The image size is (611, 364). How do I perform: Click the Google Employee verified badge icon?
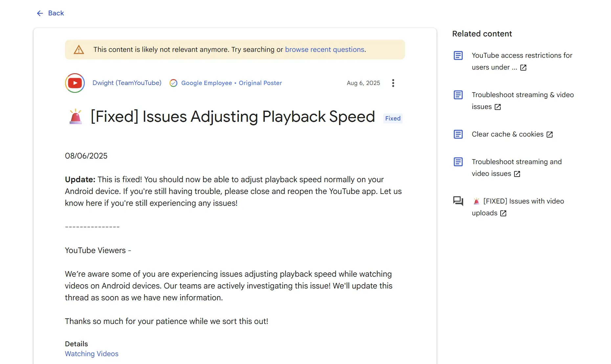[173, 83]
